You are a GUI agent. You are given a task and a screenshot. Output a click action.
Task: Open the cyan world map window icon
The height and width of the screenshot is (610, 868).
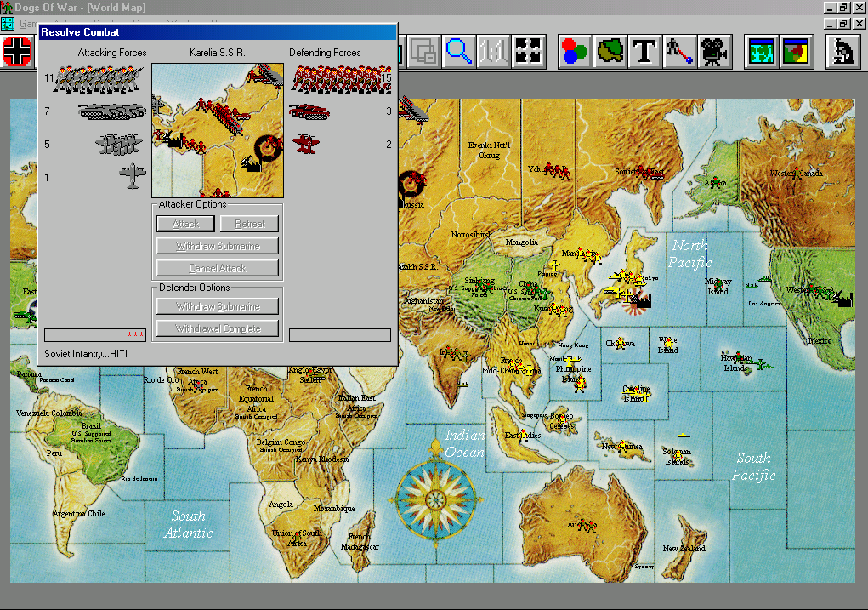(761, 52)
